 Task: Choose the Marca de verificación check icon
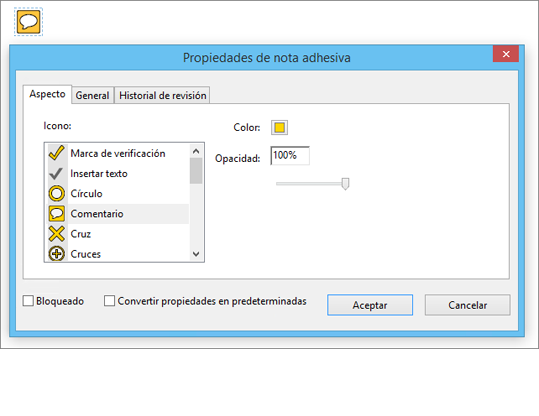[57, 153]
